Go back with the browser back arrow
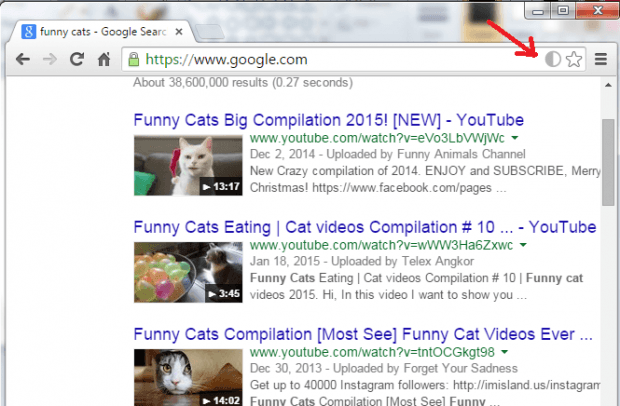The image size is (620, 406). [23, 60]
